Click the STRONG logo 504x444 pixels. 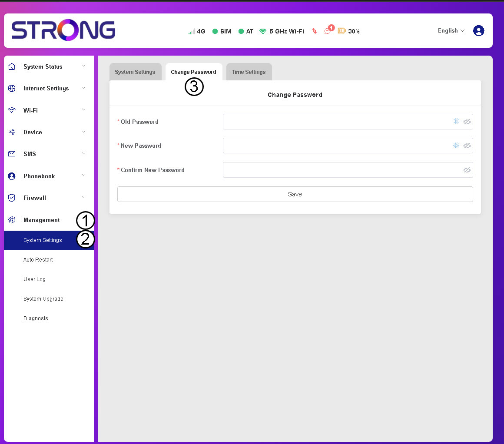pyautogui.click(x=63, y=30)
